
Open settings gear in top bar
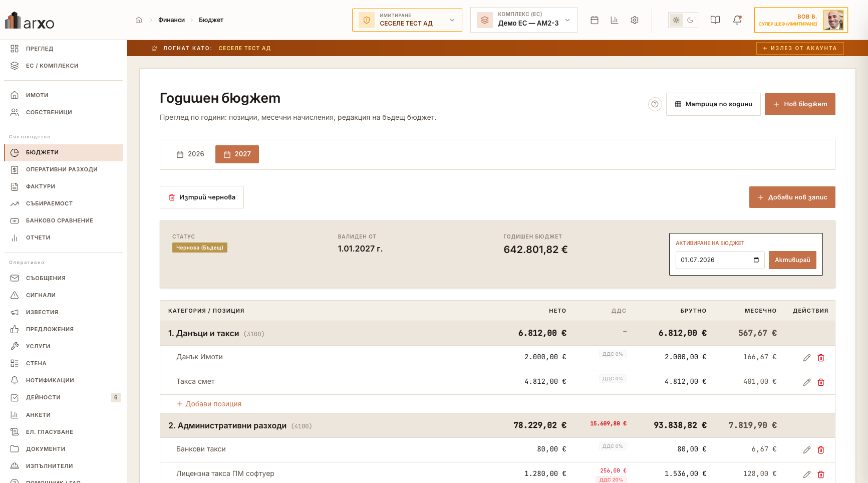coord(635,20)
